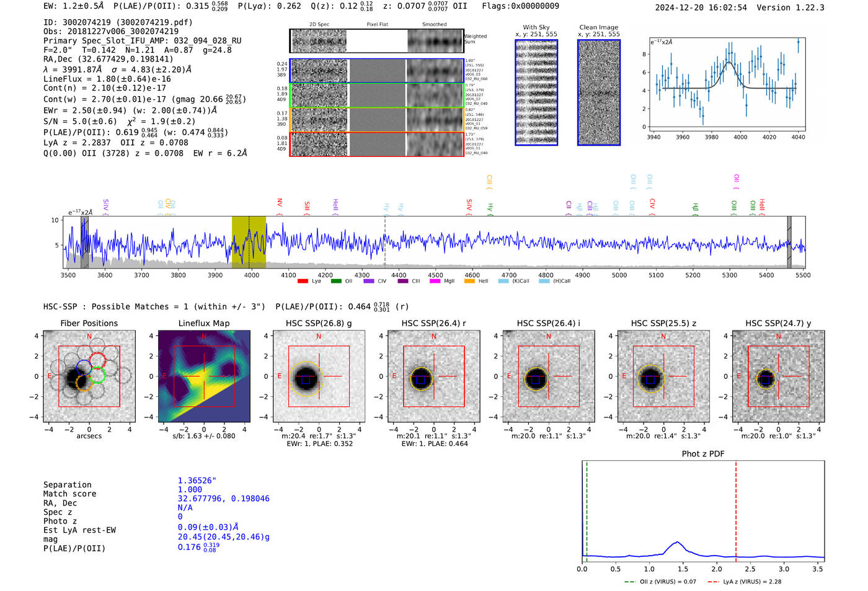
Task: Select the HSC SSP(25.5) z band image
Action: pos(663,376)
